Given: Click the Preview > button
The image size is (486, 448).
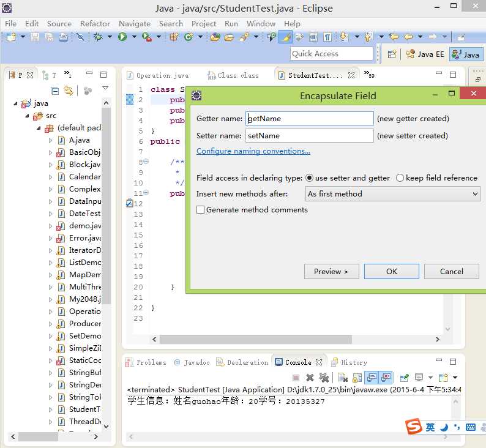Looking at the screenshot, I should tap(331, 272).
